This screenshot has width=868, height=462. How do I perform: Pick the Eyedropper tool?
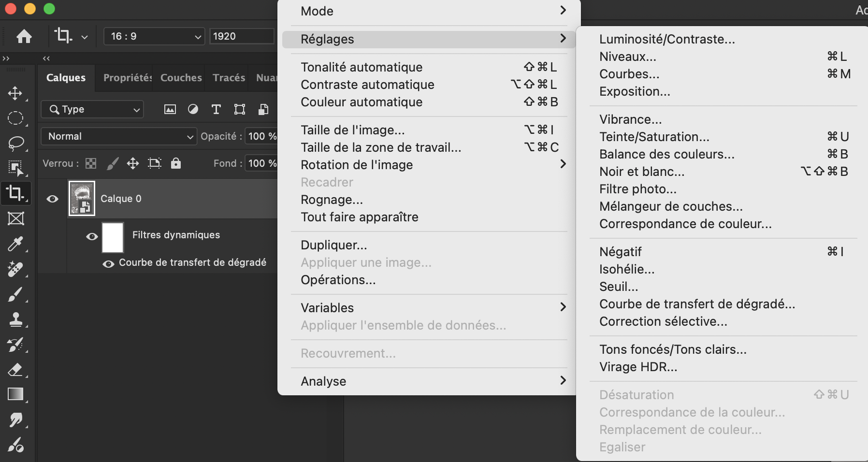[16, 244]
